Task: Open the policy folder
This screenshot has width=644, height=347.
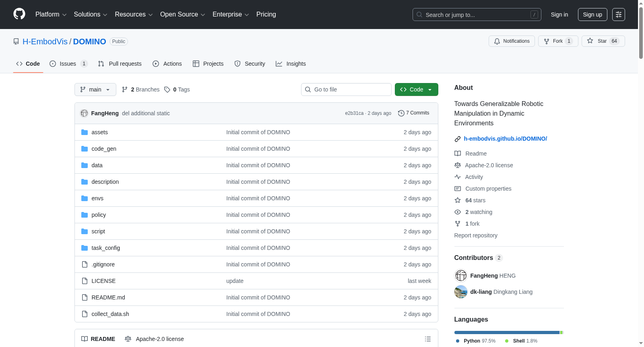Action: [x=99, y=215]
